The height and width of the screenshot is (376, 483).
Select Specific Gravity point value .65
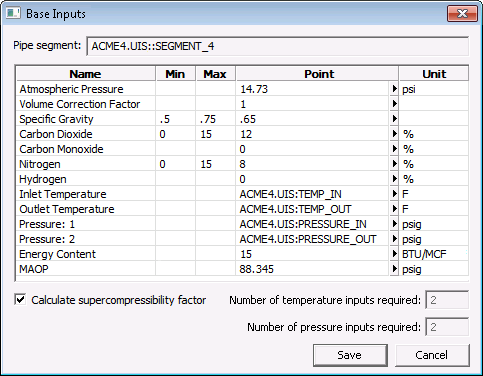click(x=313, y=119)
